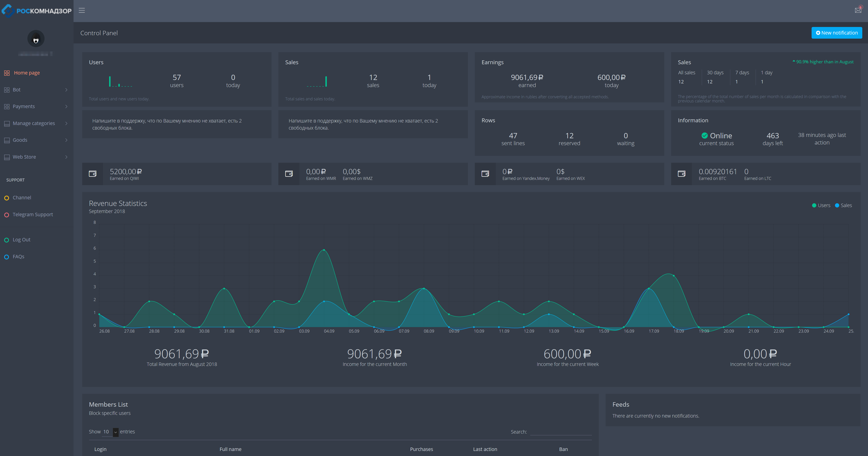Click the Manage categories icon
The height and width of the screenshot is (456, 868).
pyautogui.click(x=7, y=123)
